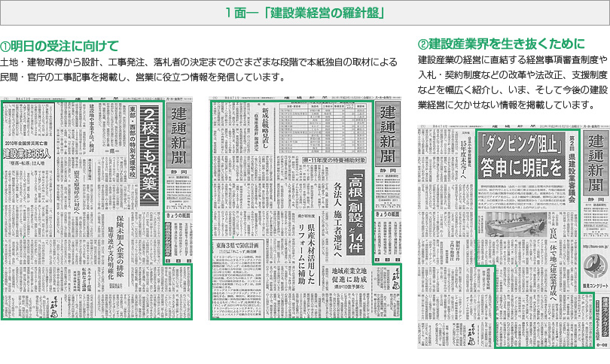
Task: Click the council meeting photo in the ダンピング article
Action: pos(516,224)
